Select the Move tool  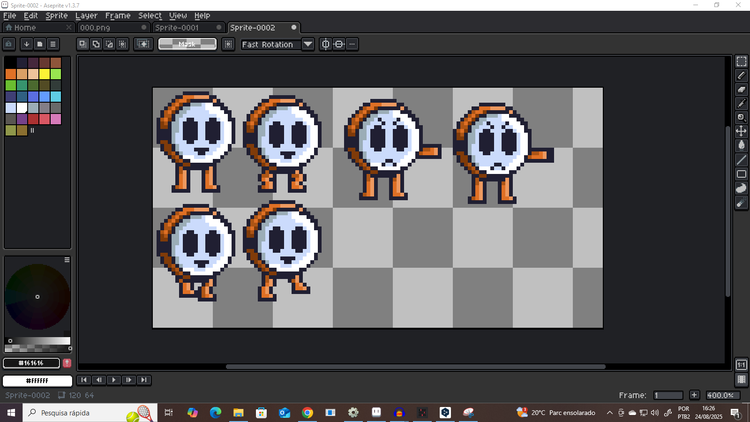point(741,131)
